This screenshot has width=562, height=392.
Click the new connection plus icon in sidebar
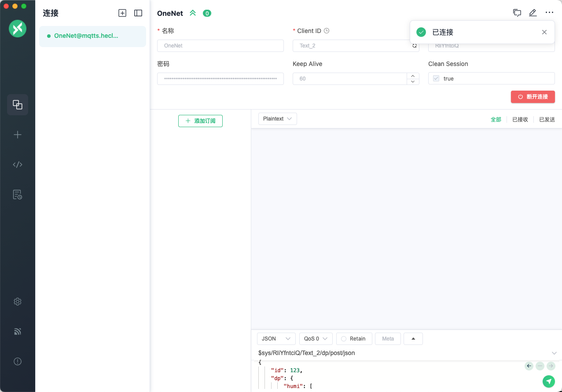coord(18,135)
